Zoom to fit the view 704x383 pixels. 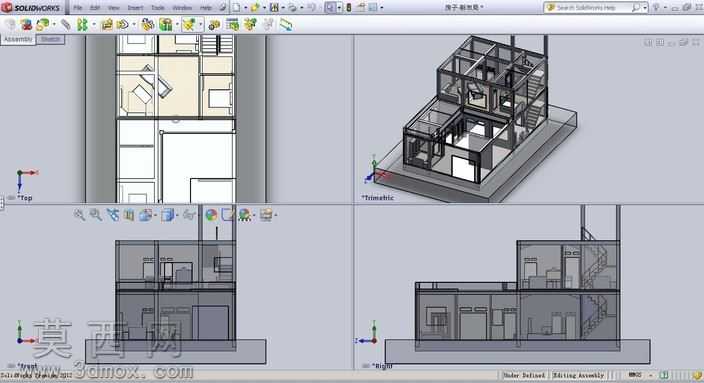[79, 215]
